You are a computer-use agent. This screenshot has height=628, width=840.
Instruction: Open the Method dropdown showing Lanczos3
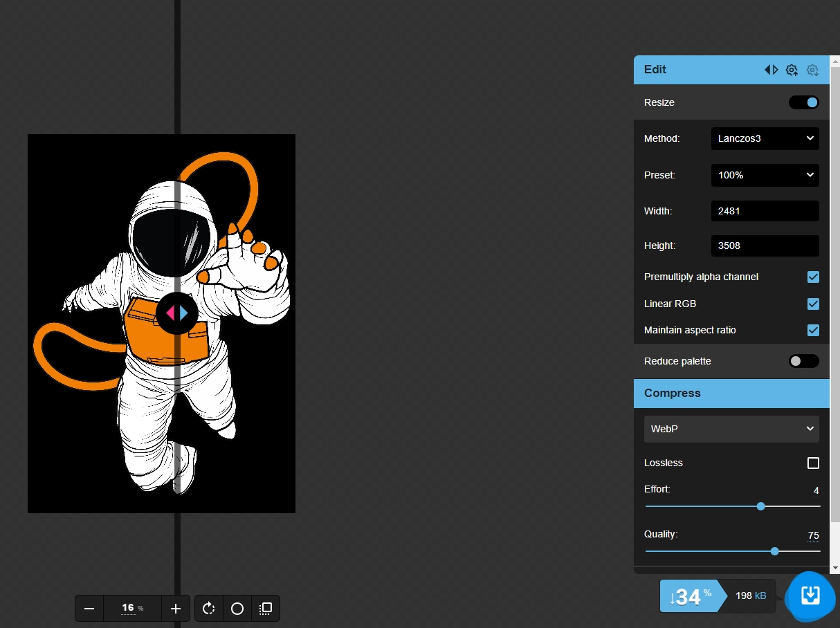tap(765, 138)
